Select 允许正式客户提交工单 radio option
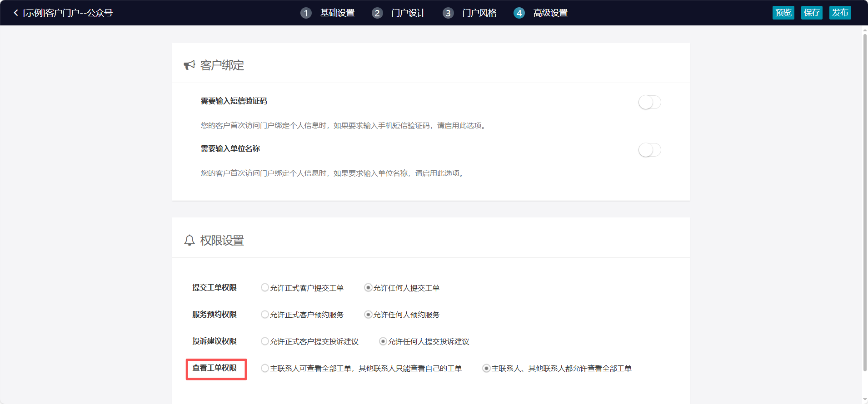The height and width of the screenshot is (404, 868). coord(265,288)
